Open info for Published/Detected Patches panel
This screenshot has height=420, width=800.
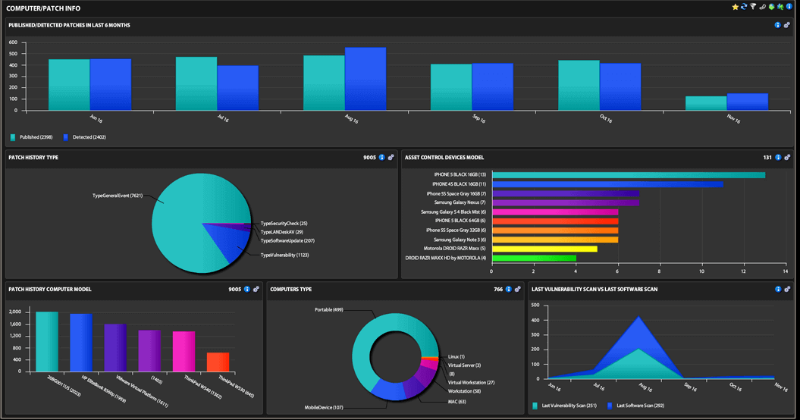tap(778, 25)
